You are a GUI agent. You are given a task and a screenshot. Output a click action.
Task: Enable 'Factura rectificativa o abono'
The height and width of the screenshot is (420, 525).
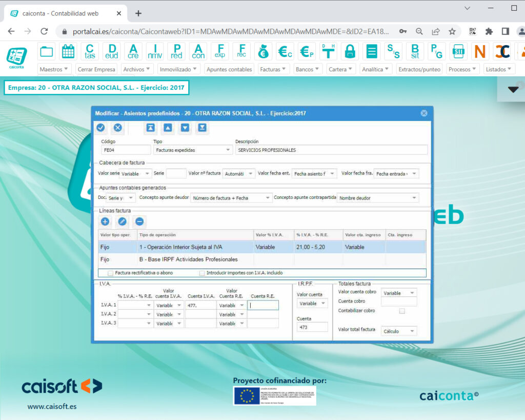110,273
